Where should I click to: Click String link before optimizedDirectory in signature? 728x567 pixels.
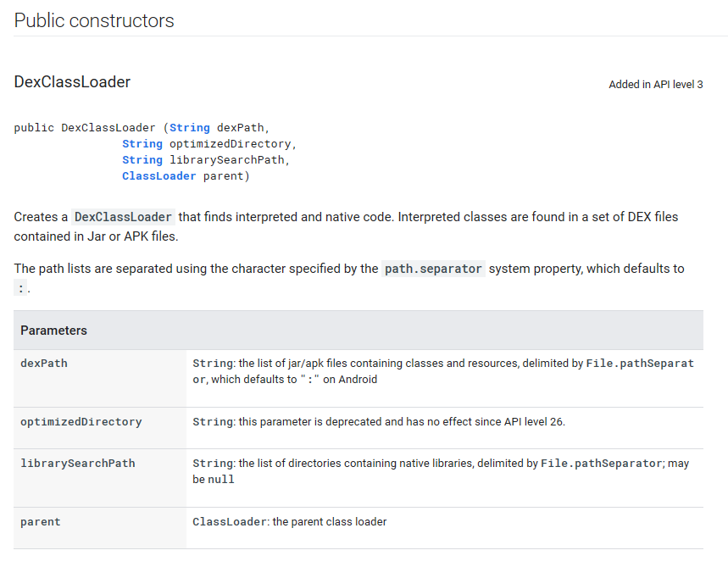(142, 144)
